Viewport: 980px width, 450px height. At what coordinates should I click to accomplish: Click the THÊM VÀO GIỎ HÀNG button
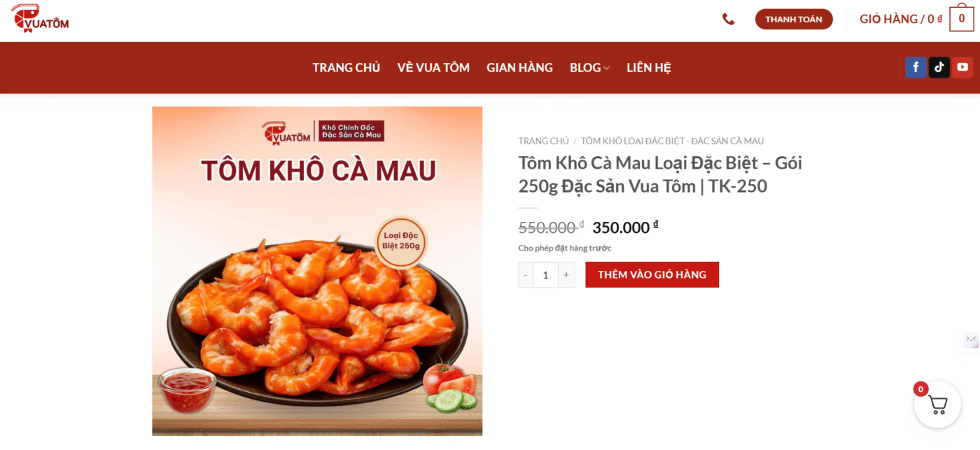pos(652,274)
